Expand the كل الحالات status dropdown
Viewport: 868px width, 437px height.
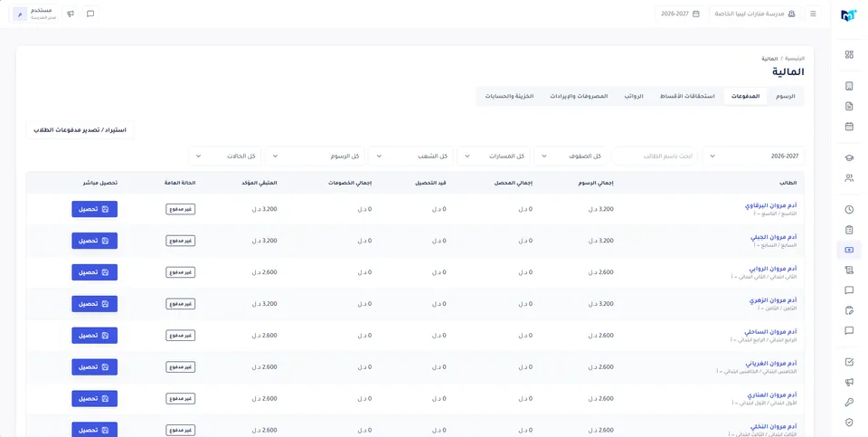click(226, 157)
